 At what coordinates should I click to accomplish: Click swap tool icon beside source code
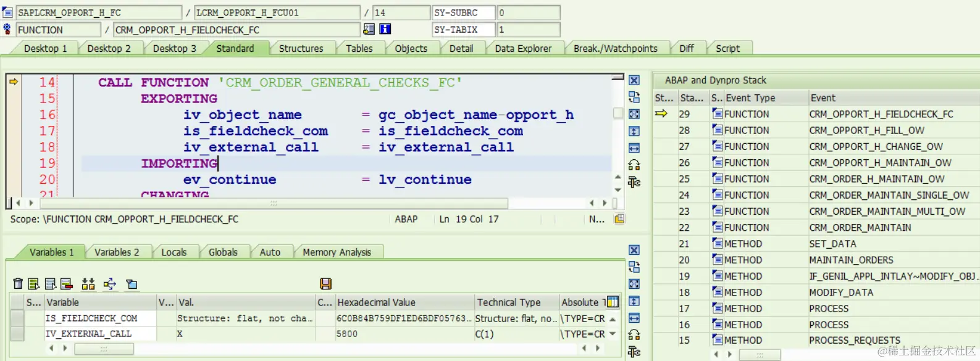point(634,97)
